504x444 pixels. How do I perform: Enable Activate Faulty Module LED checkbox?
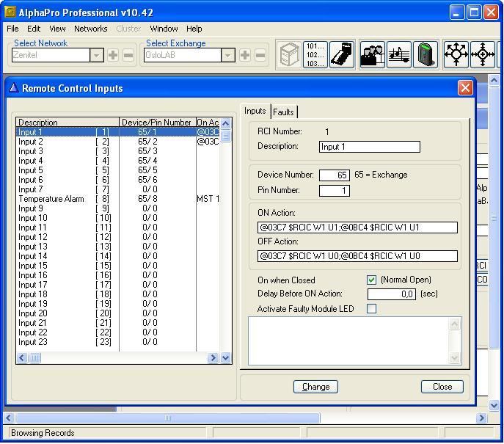pos(371,309)
